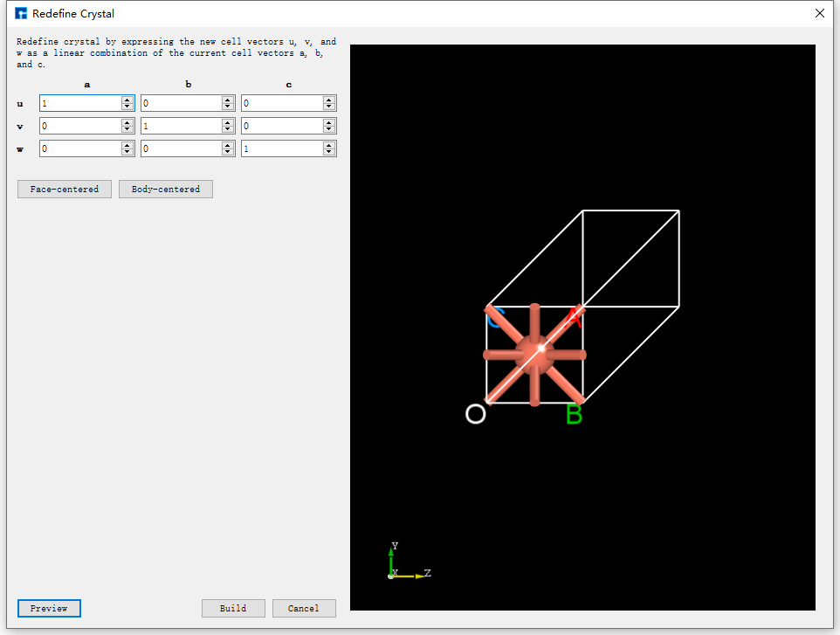Select the v vector field under column b
Image resolution: width=840 pixels, height=635 pixels.
pyautogui.click(x=182, y=126)
